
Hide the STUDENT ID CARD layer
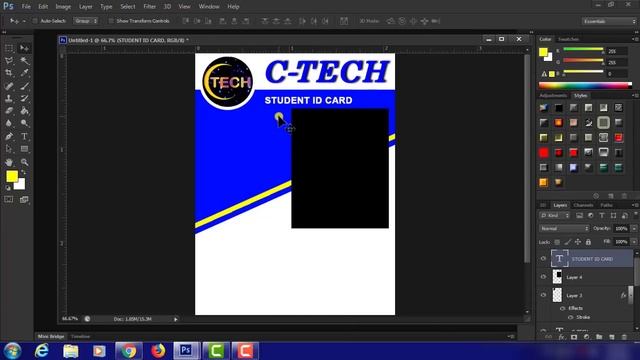pos(543,259)
